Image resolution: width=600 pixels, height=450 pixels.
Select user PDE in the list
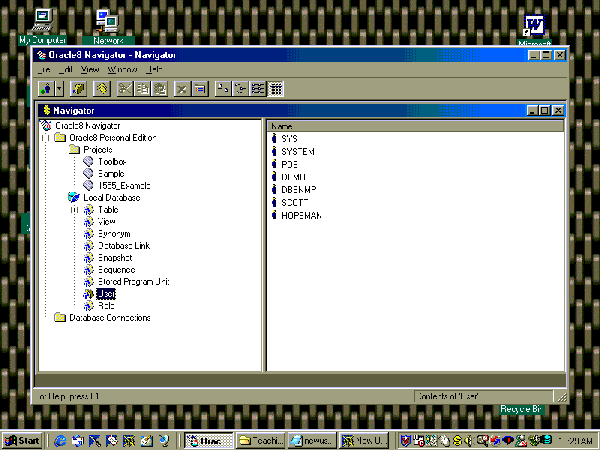289,165
